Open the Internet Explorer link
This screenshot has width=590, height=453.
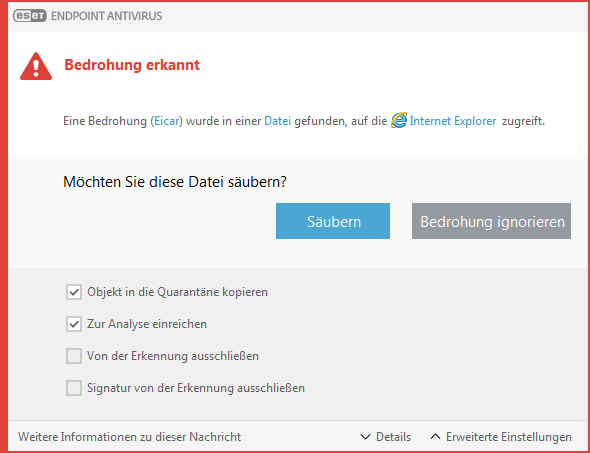click(453, 122)
